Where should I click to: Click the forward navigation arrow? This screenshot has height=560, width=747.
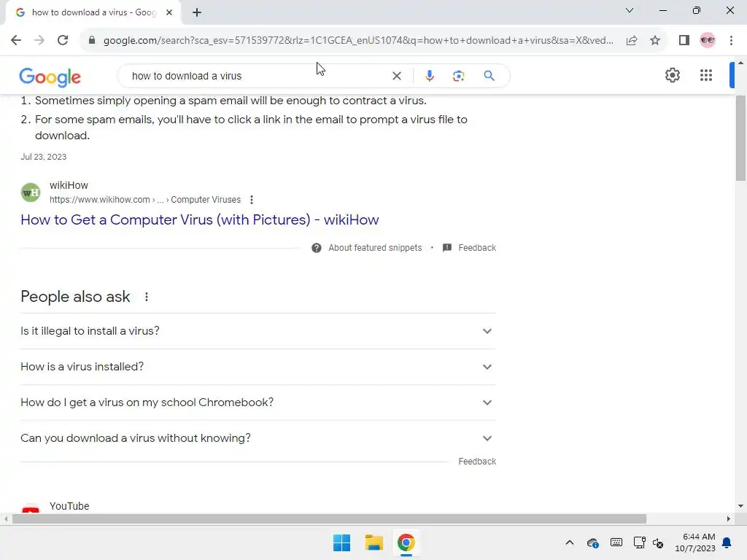point(39,40)
